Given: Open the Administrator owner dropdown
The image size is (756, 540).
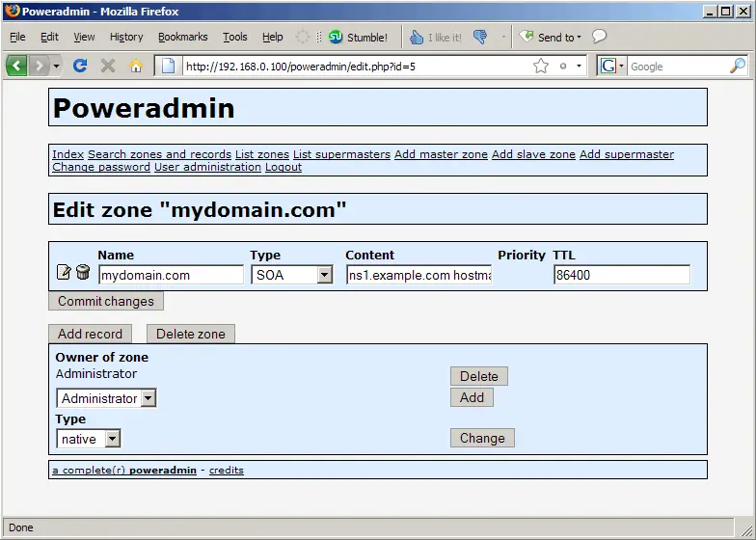Looking at the screenshot, I should pos(148,398).
